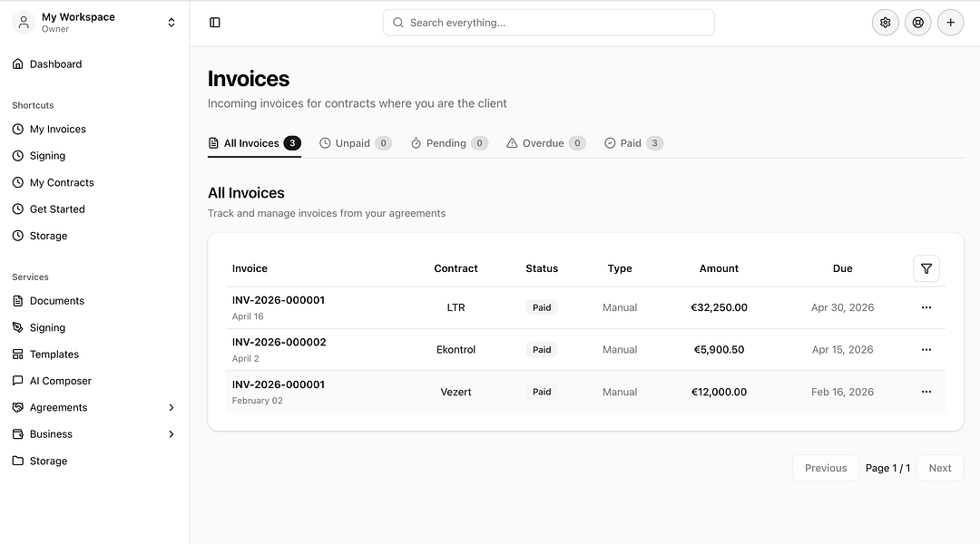Click the €32,250.00 amount
This screenshot has width=980, height=544.
tap(719, 307)
